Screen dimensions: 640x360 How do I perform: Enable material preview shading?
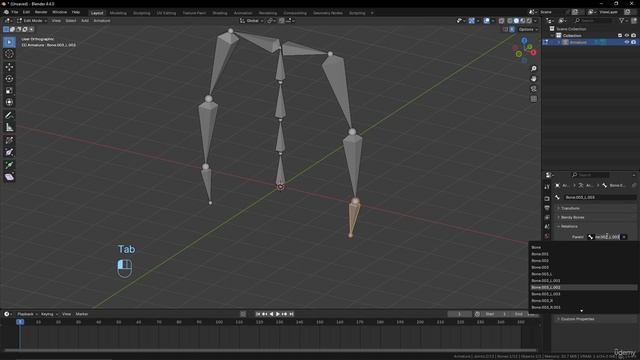(523, 20)
